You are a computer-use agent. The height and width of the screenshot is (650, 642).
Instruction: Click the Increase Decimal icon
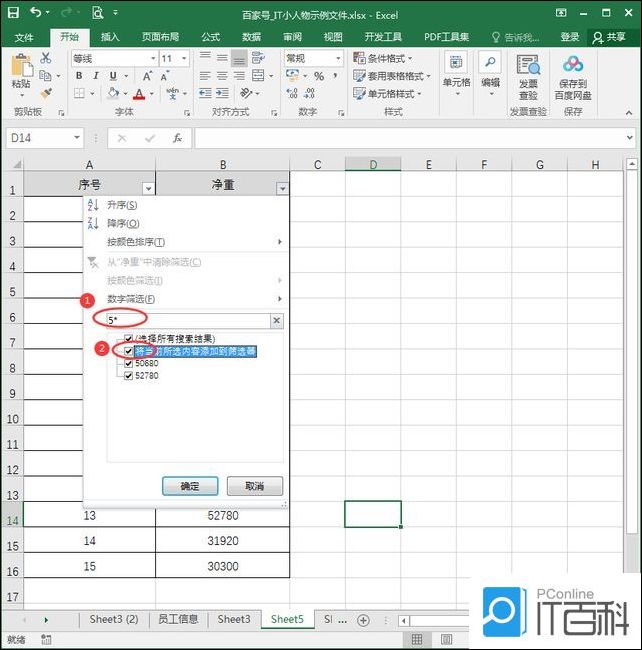coord(292,93)
